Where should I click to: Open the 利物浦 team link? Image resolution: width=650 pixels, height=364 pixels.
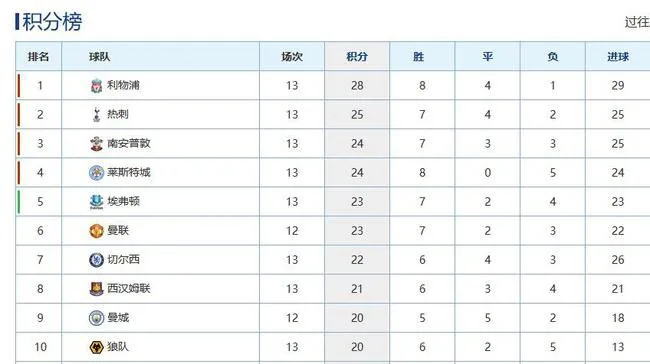123,85
